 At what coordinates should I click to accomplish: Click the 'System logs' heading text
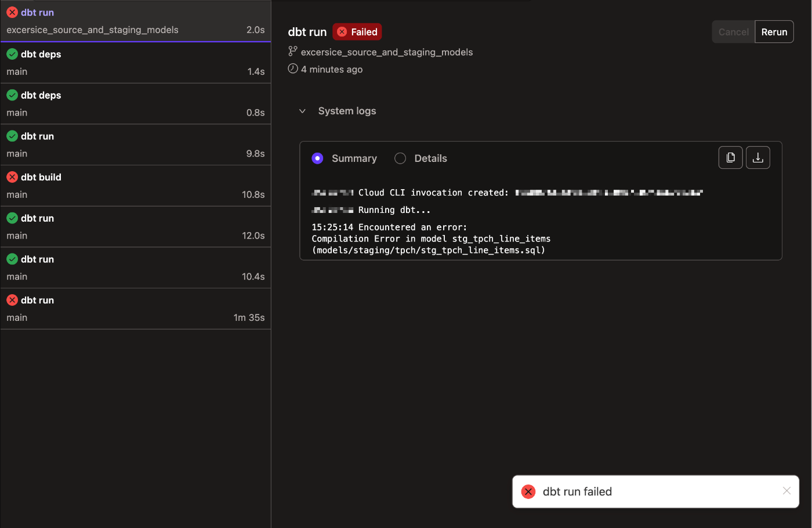click(347, 111)
